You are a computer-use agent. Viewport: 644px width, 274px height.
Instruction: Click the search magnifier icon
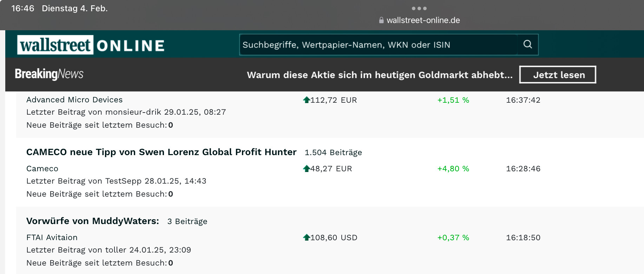pyautogui.click(x=527, y=44)
